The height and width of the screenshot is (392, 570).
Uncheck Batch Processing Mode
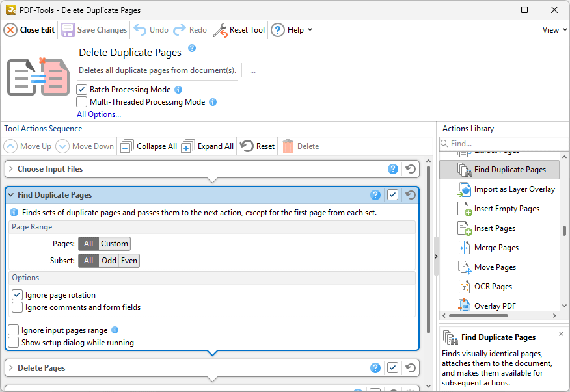81,89
